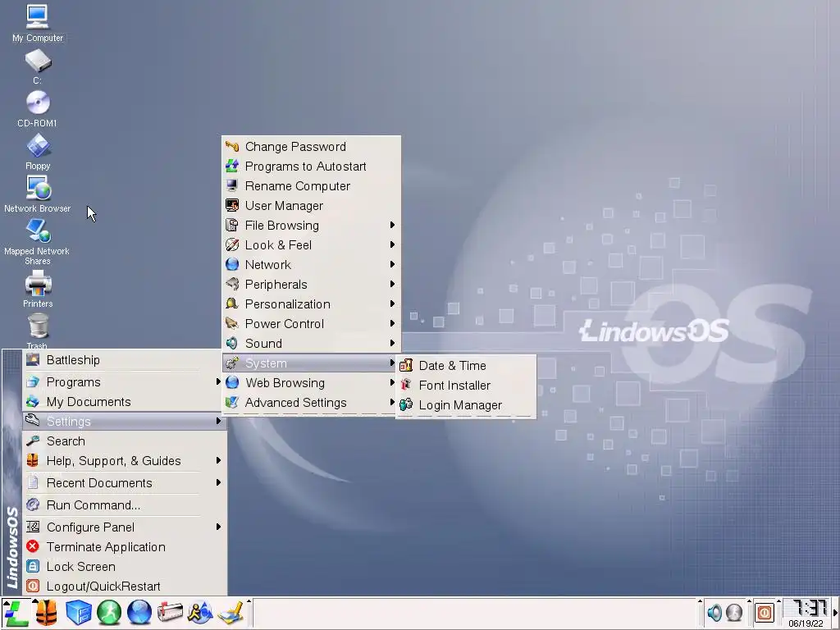Open the C: drive desktop icon
Image resolution: width=840 pixels, height=630 pixels.
click(38, 66)
